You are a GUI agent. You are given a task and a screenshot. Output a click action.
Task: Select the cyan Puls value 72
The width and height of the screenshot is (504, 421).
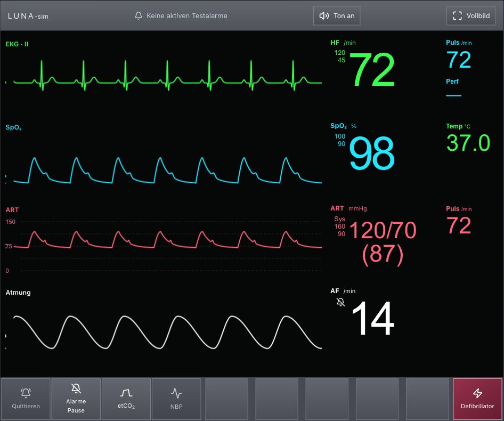[459, 60]
